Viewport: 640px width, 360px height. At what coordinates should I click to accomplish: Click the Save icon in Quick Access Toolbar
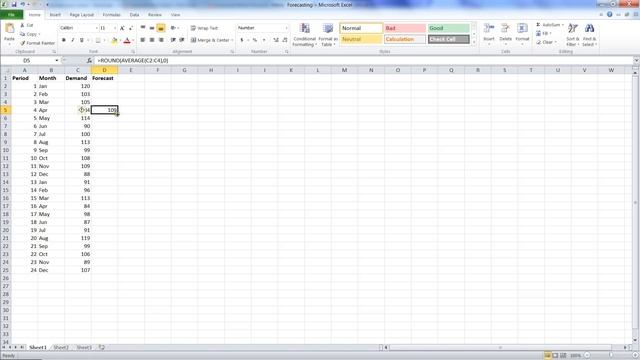(x=14, y=4)
